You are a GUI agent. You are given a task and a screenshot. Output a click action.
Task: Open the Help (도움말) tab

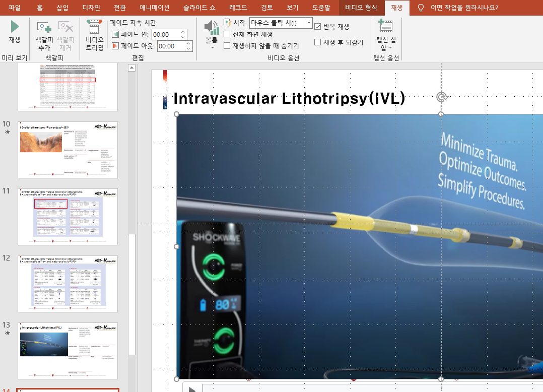coord(321,8)
